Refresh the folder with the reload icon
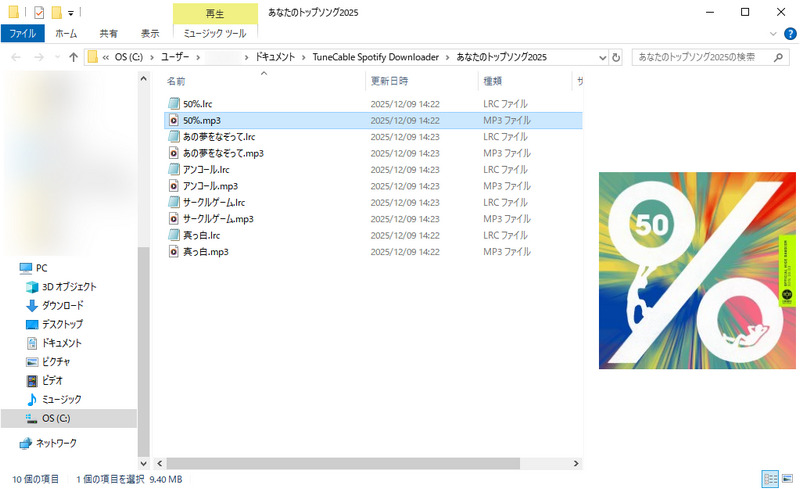The height and width of the screenshot is (489, 800). tap(616, 58)
